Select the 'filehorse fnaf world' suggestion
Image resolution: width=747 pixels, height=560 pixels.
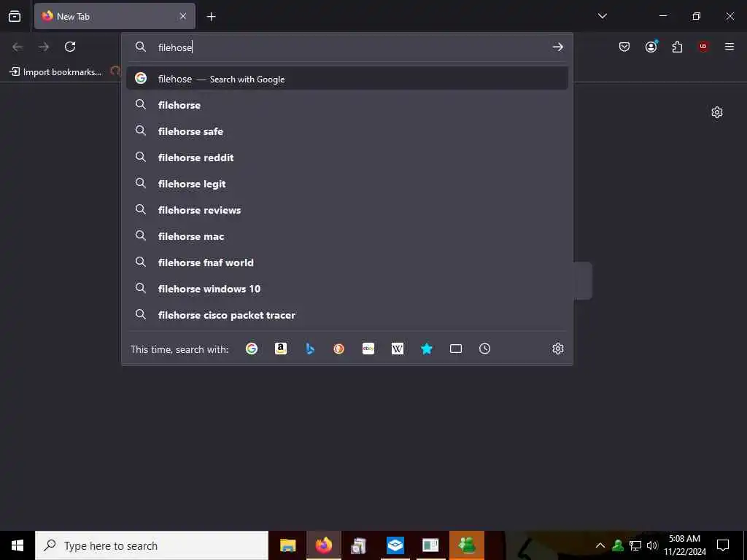coord(347,262)
